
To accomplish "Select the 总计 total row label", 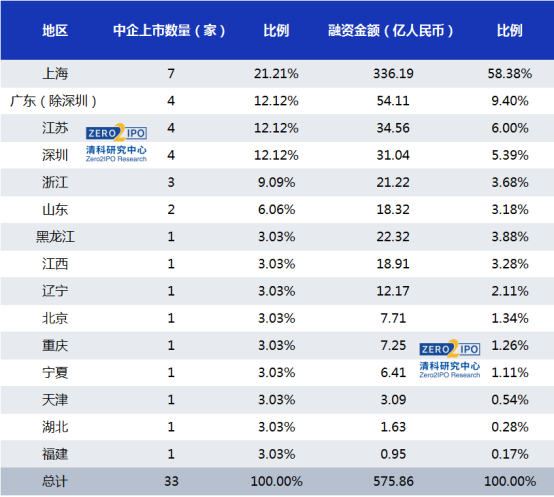I will tap(55, 481).
